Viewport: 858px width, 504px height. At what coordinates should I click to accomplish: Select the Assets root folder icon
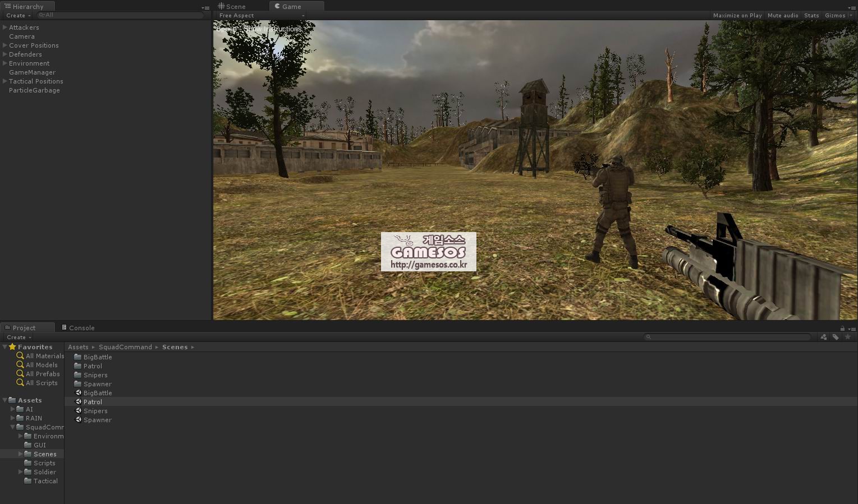pyautogui.click(x=12, y=400)
